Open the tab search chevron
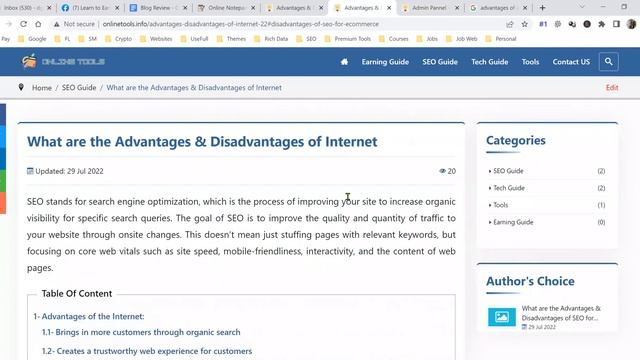Image resolution: width=640 pixels, height=360 pixels. point(582,7)
